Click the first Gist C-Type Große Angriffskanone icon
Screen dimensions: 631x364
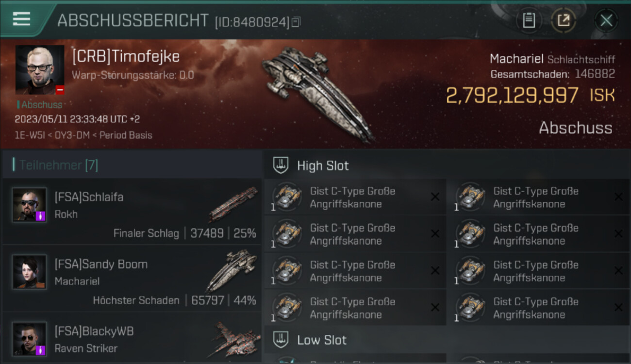point(287,197)
